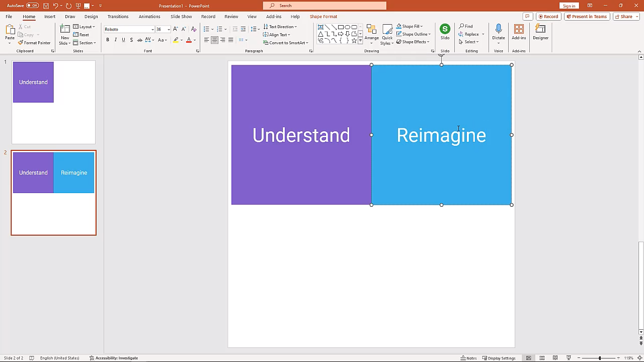
Task: Open the font size dropdown showing 36
Action: 169,29
